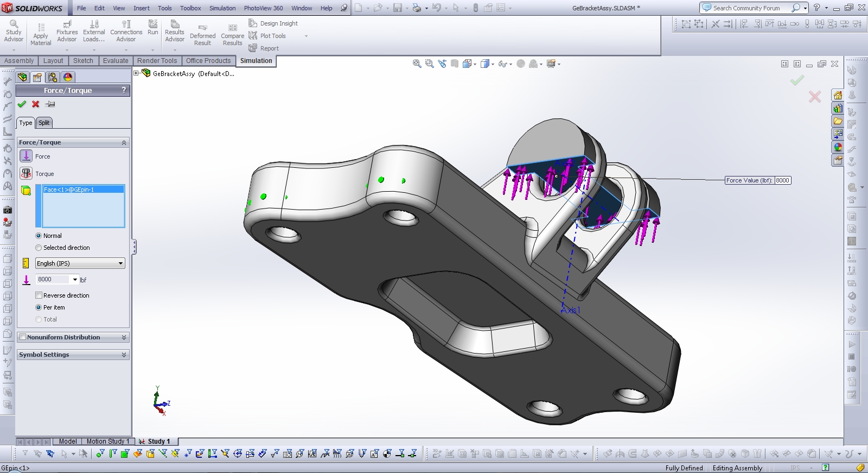
Task: Click the graphics area green check confirm corner
Action: coord(797,80)
